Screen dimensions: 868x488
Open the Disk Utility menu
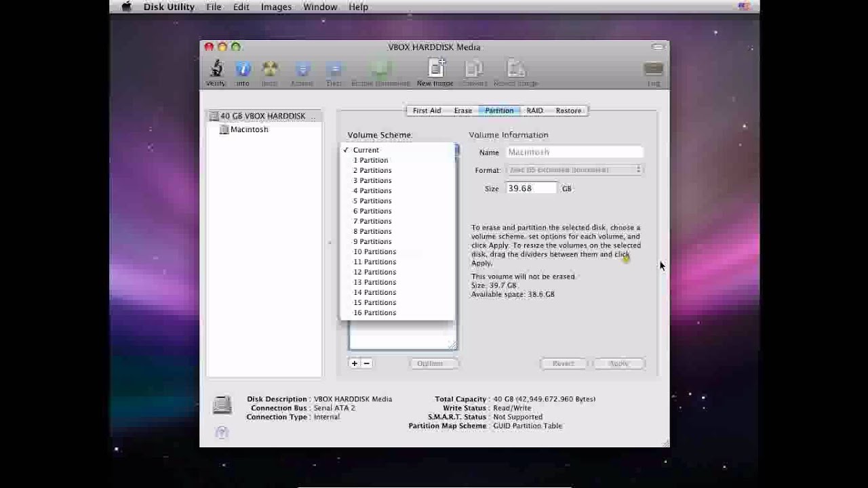point(169,7)
